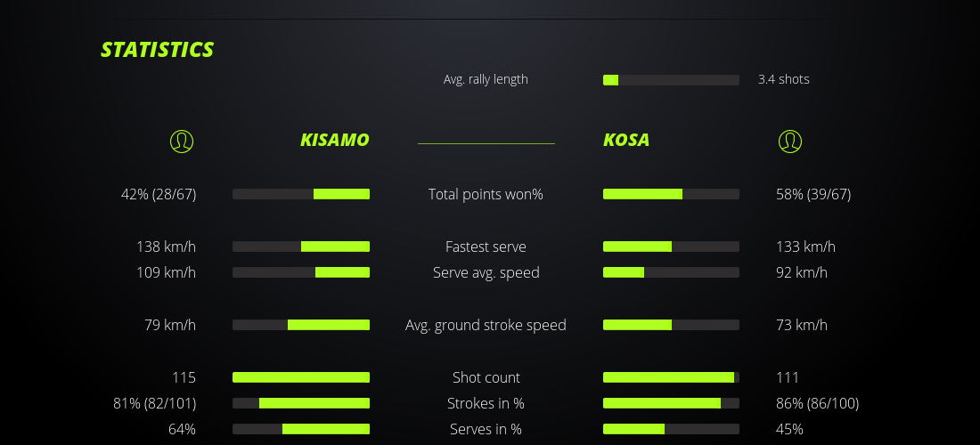Click Kosa's 58% (39/67) points value
The image size is (980, 445).
813,194
